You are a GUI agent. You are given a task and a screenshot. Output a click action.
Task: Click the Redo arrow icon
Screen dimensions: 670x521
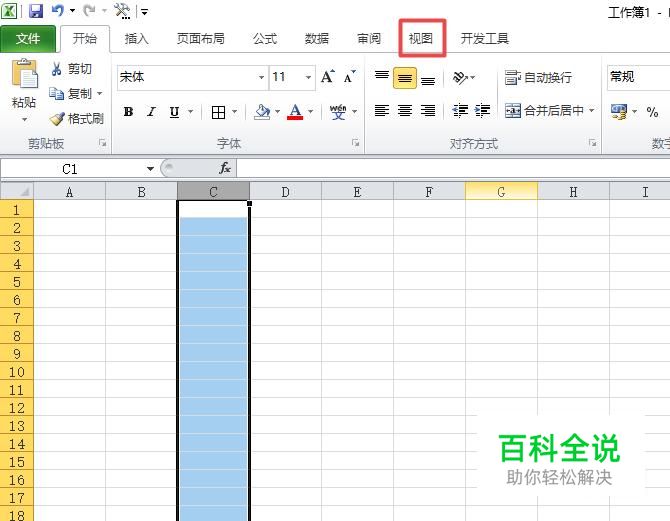tap(89, 11)
